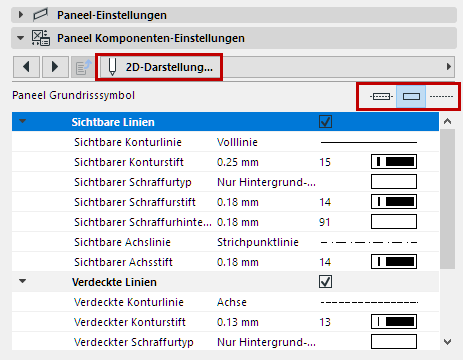The width and height of the screenshot is (463, 360).
Task: Select outline-only floor plan symbol
Action: 411,97
